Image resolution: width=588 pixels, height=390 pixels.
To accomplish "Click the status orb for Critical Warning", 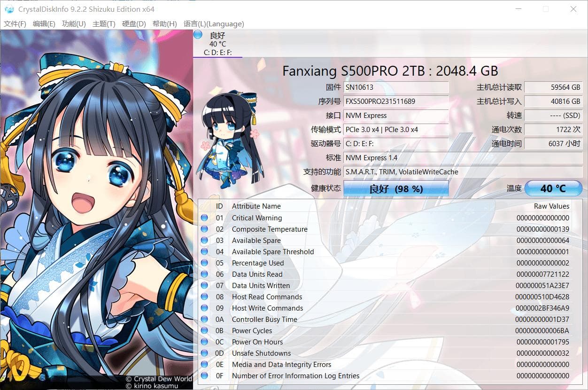I will pos(204,218).
